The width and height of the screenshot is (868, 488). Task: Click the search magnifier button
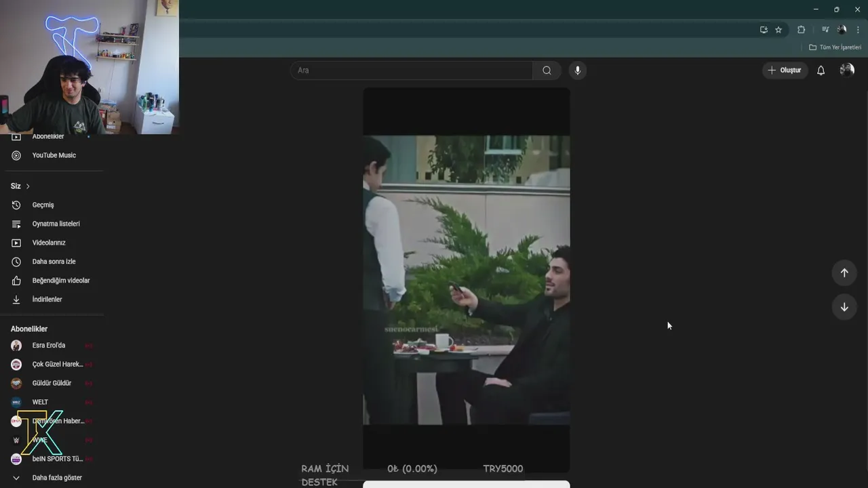(547, 70)
